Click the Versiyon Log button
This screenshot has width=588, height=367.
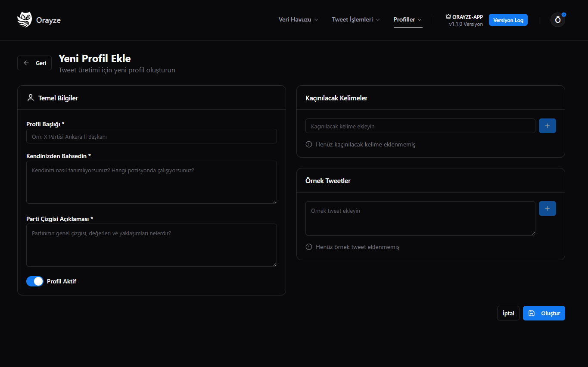coord(508,20)
